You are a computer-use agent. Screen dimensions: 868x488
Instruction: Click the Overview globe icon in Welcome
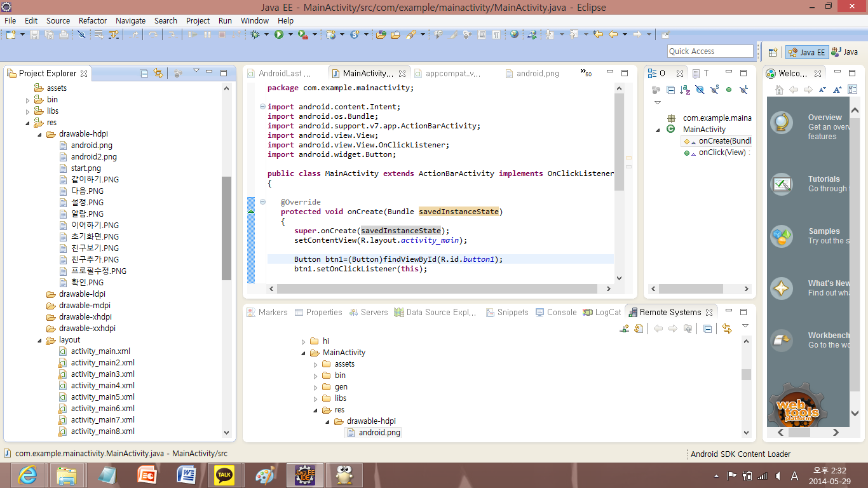point(782,122)
